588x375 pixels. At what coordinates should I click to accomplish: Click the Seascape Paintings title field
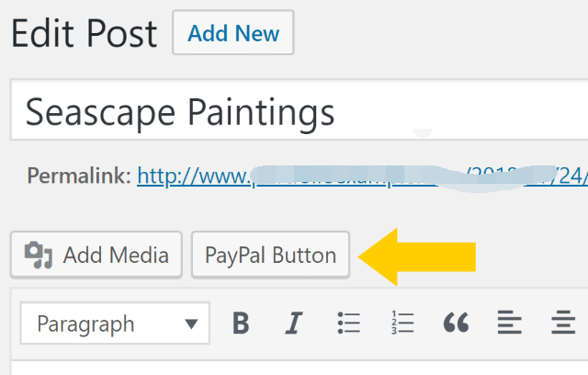300,110
